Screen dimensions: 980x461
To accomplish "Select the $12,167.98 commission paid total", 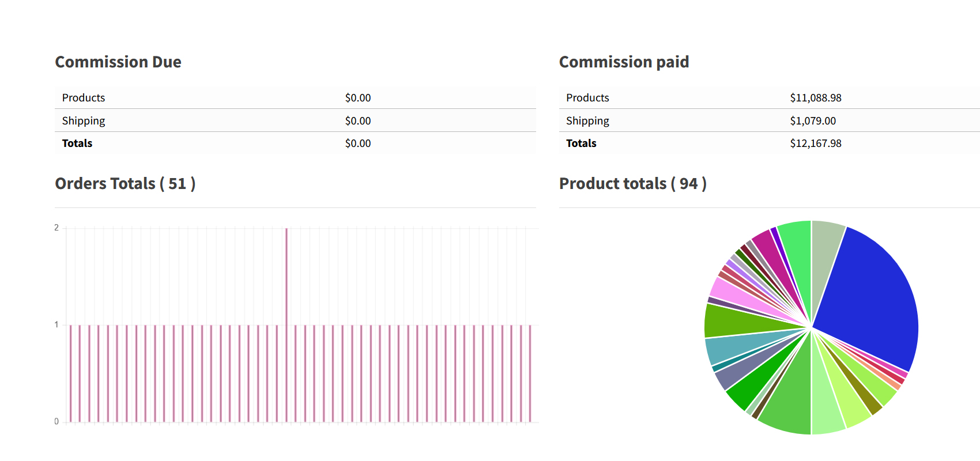I will (815, 143).
